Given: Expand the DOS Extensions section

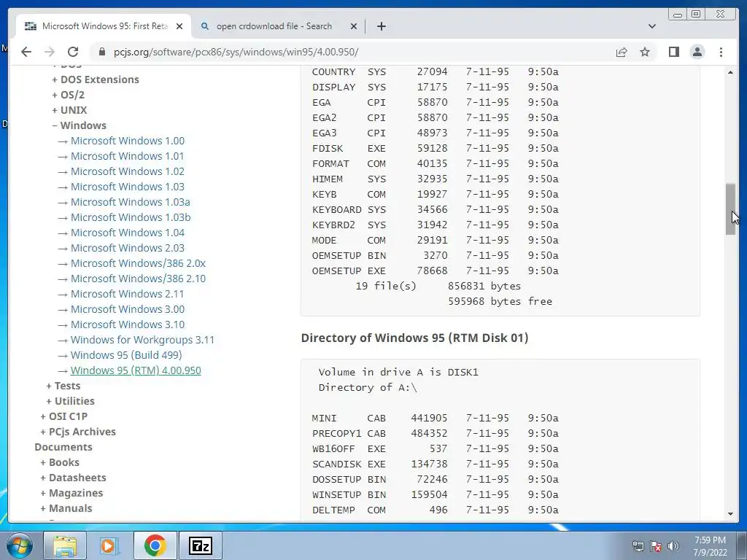Looking at the screenshot, I should 96,79.
